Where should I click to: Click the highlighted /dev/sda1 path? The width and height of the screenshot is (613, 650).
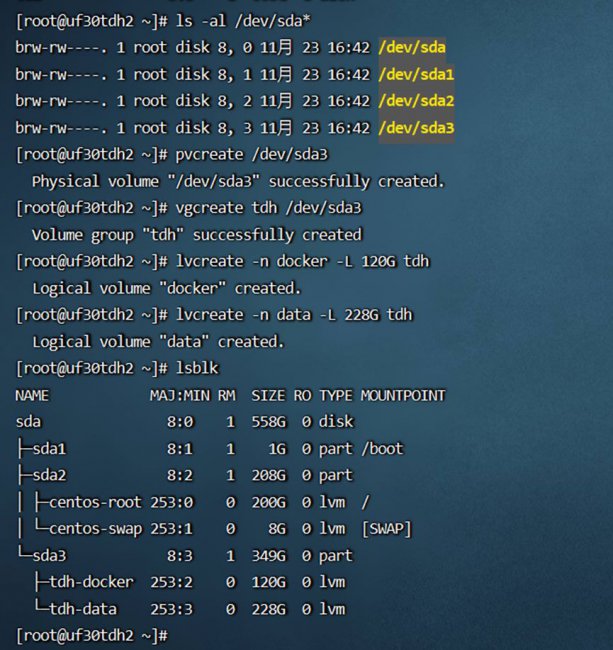point(416,75)
